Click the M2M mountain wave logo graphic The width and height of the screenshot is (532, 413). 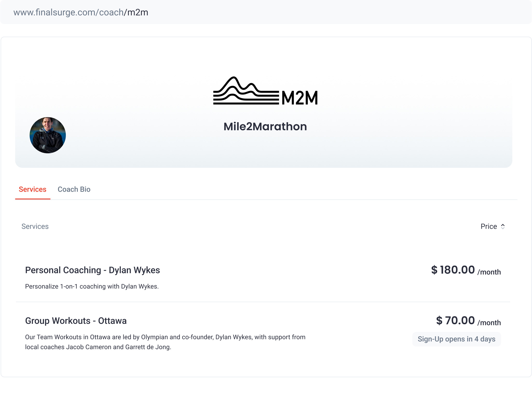click(x=246, y=91)
